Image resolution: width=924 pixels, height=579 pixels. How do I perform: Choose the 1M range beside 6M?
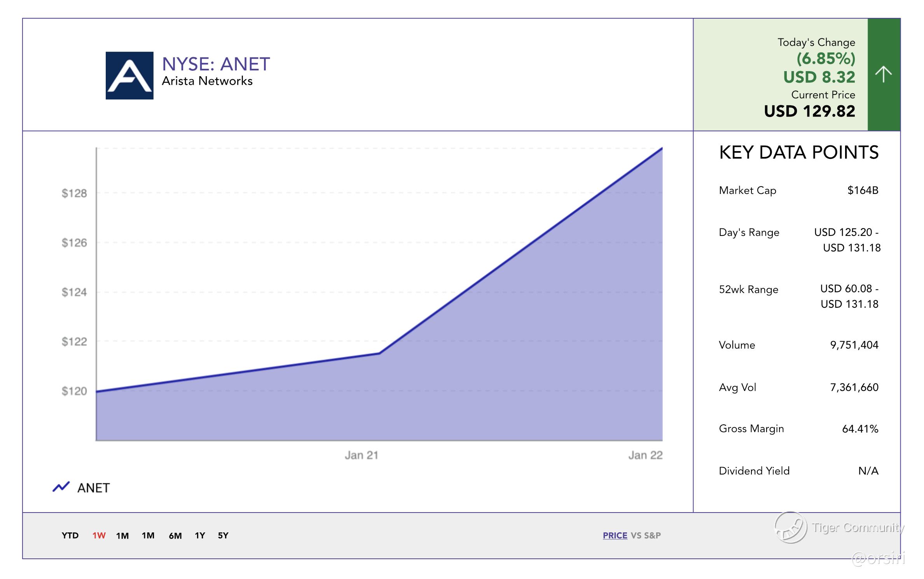[x=148, y=535]
